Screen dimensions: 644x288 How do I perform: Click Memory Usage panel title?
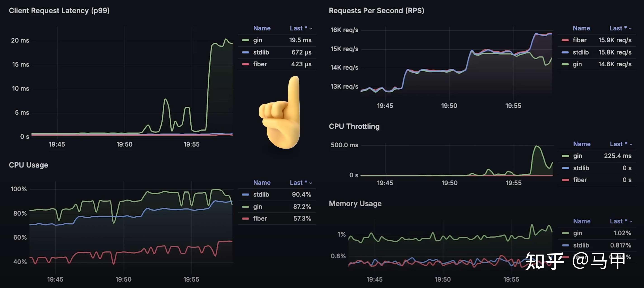[355, 203]
